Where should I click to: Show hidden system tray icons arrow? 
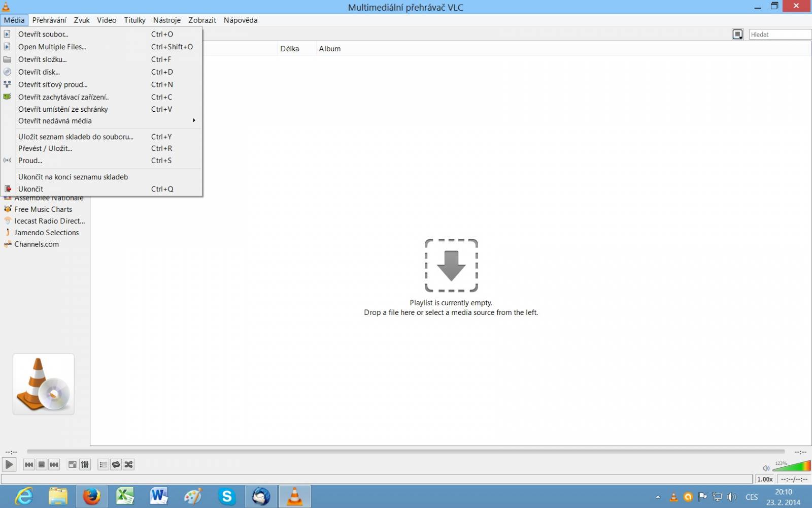tap(658, 497)
